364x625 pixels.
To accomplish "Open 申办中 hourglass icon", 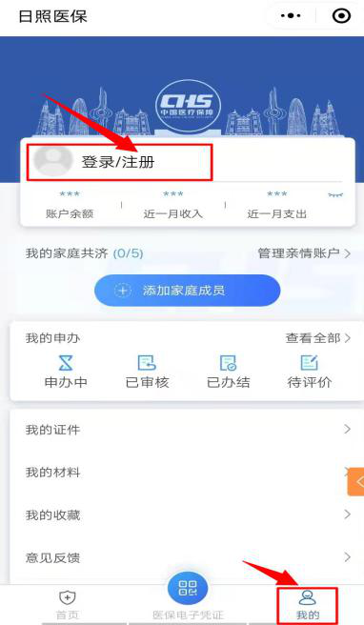I will [66, 363].
